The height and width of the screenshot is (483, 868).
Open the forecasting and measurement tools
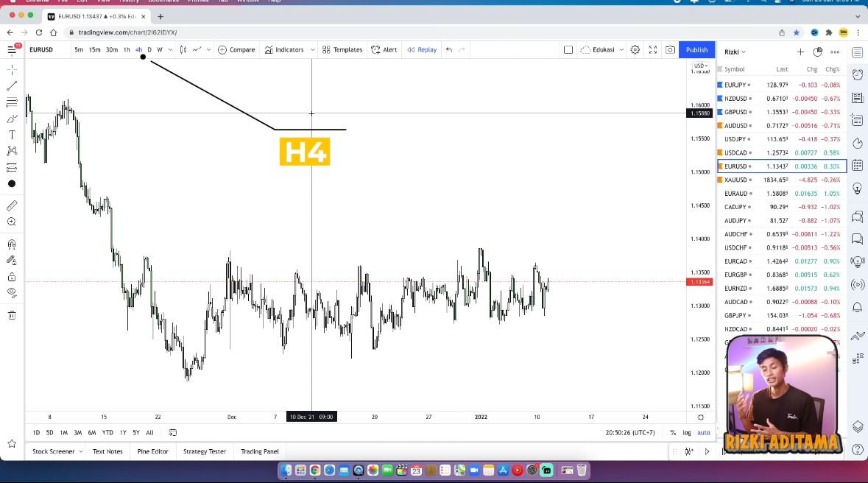click(12, 167)
